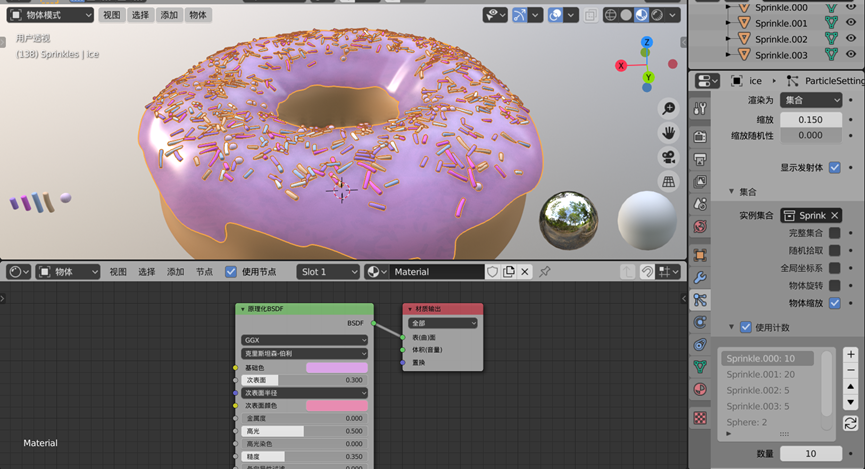Collapse the 集合 panel section
Viewport: 865px width, 469px height.
[731, 191]
